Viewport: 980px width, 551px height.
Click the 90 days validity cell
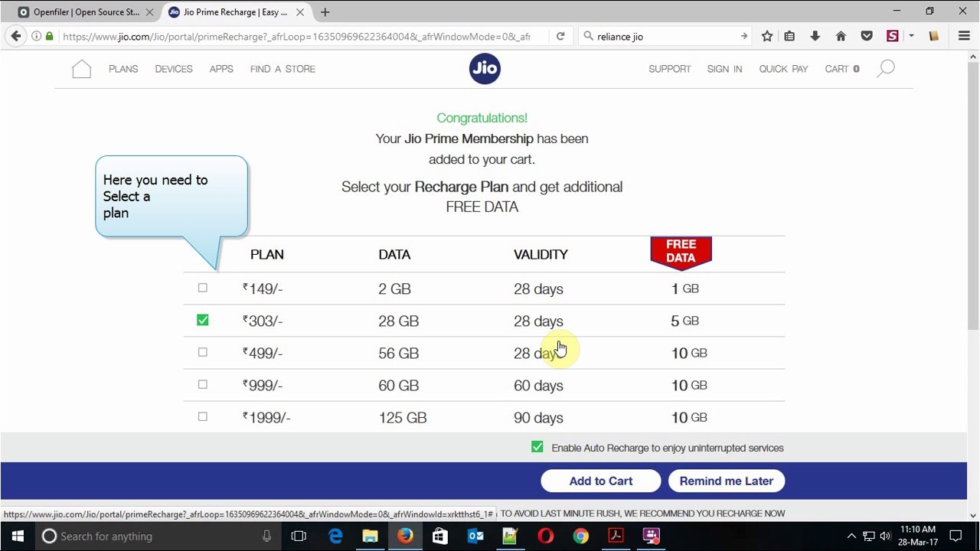tap(538, 417)
